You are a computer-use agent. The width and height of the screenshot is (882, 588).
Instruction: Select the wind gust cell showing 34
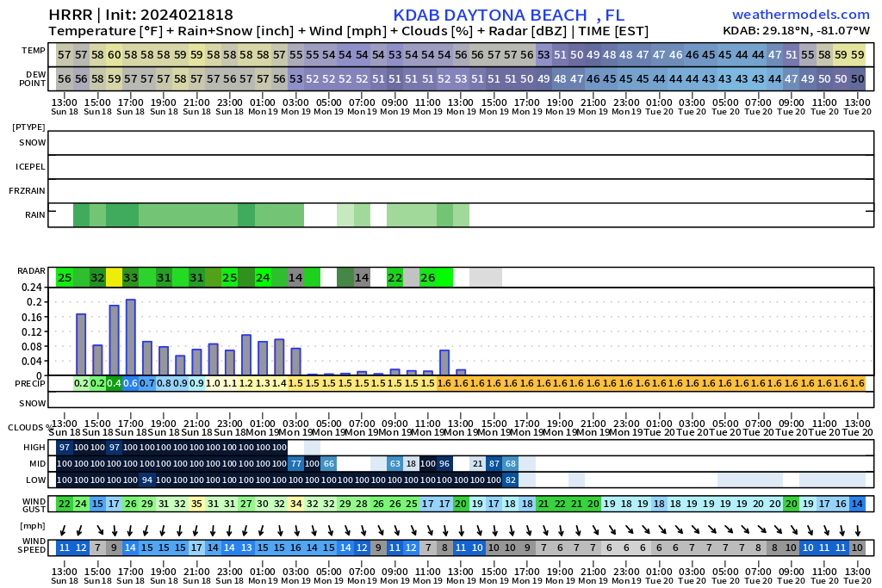pos(296,504)
